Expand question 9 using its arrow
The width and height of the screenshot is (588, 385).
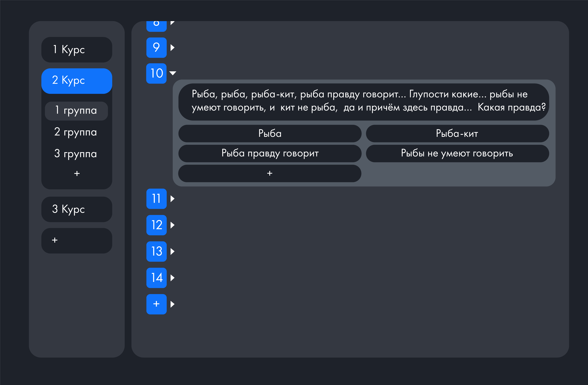(172, 47)
